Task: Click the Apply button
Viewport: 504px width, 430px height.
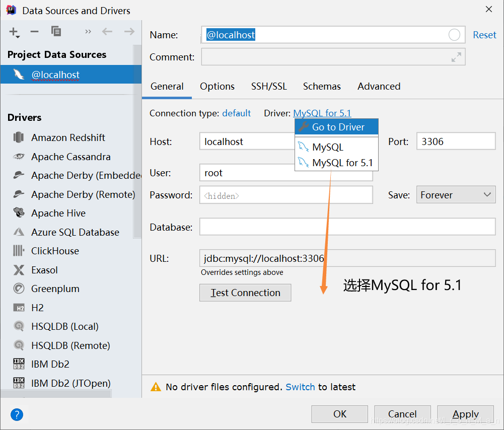Action: pos(465,414)
